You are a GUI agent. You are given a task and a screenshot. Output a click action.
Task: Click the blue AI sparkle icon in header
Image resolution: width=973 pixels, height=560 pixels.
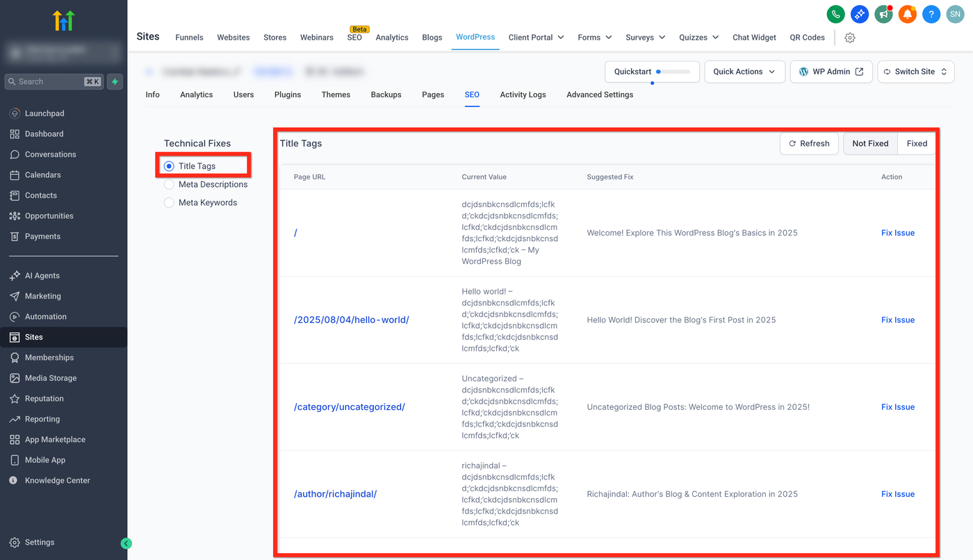(860, 14)
